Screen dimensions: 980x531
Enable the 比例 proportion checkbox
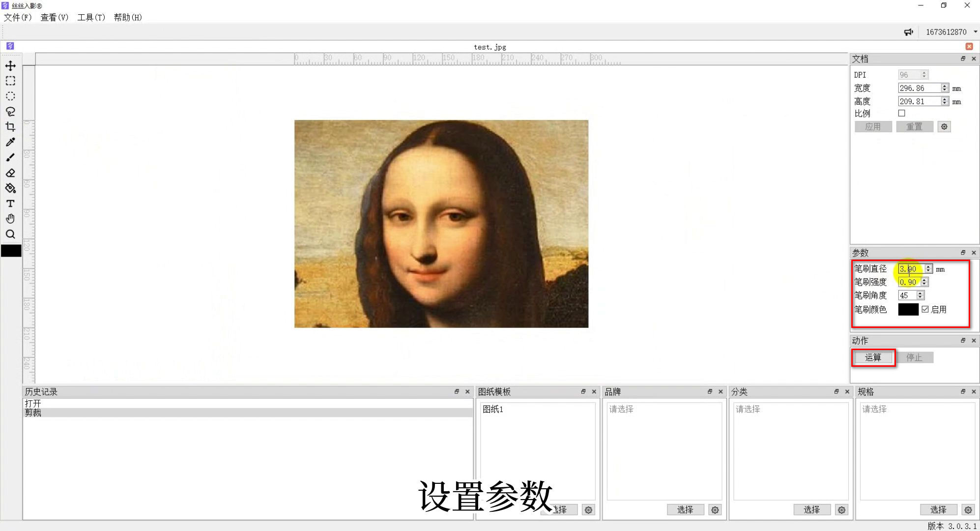pos(901,113)
